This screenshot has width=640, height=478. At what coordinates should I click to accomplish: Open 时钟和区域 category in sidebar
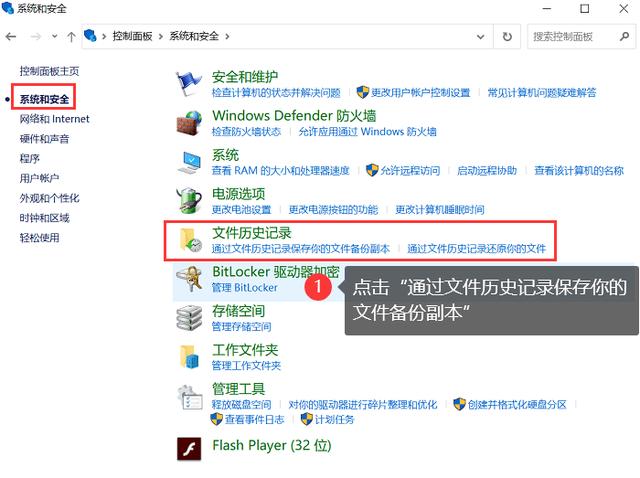point(44,218)
